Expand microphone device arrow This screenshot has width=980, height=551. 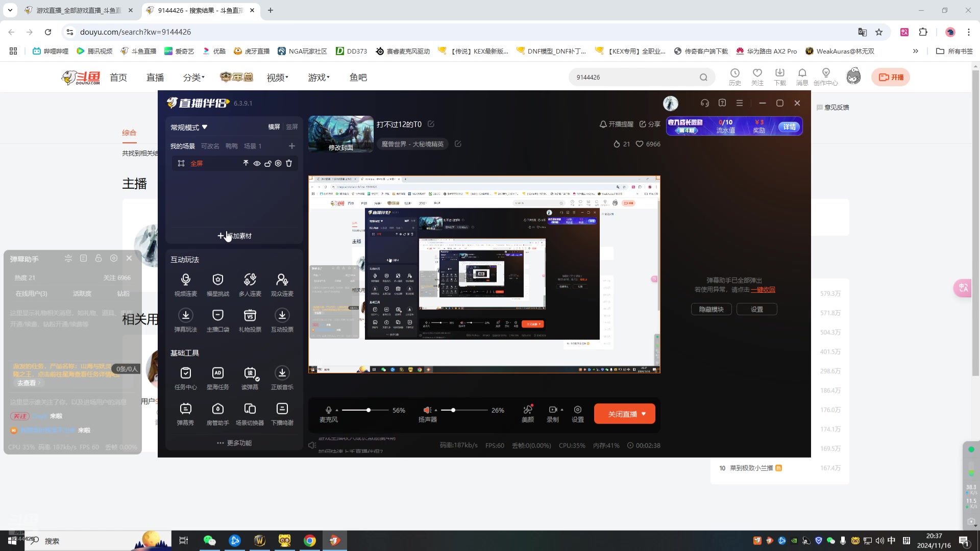pos(337,410)
